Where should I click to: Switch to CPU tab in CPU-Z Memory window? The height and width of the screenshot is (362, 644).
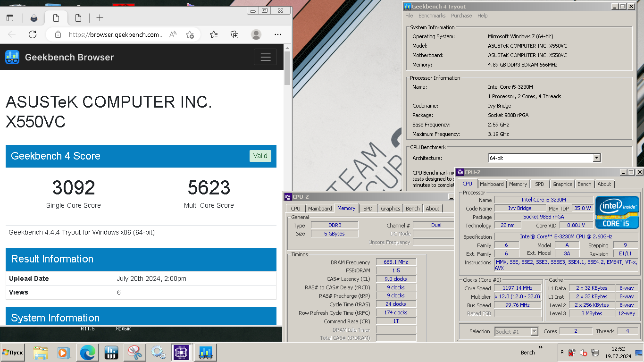[295, 209]
